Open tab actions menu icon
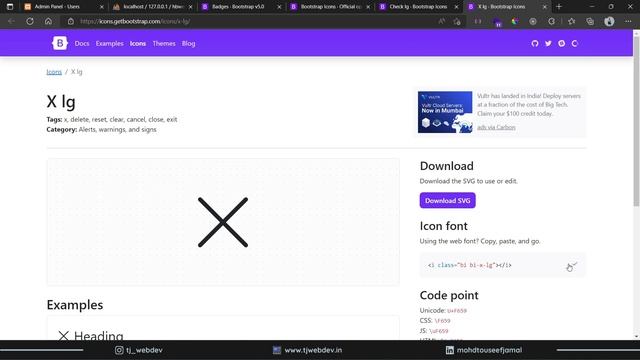Image resolution: width=640 pixels, height=360 pixels. point(10,7)
